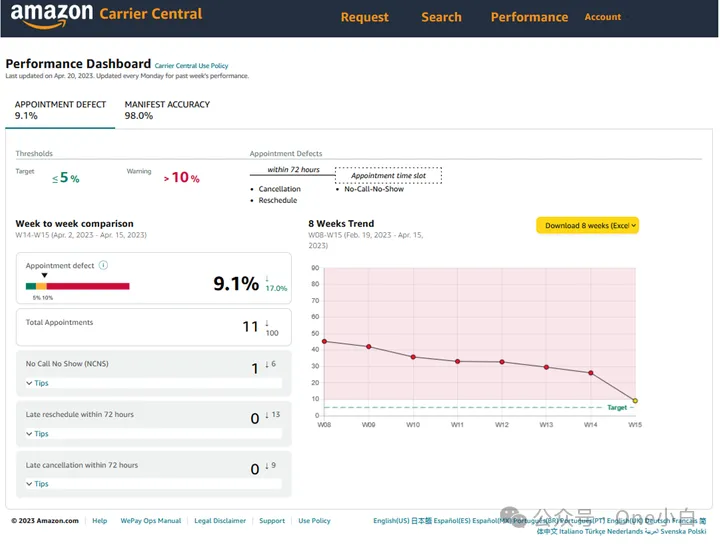Click the 8 Weeks Trend heading
This screenshot has height=547, width=720.
click(x=341, y=224)
